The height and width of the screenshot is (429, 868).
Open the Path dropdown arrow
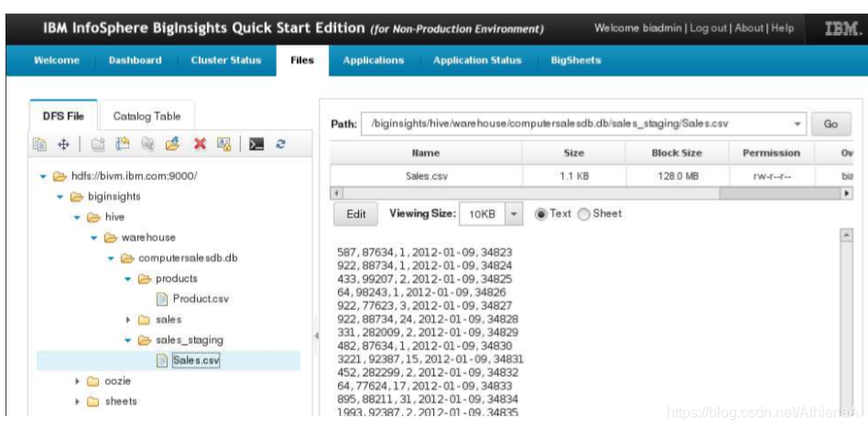click(x=797, y=123)
